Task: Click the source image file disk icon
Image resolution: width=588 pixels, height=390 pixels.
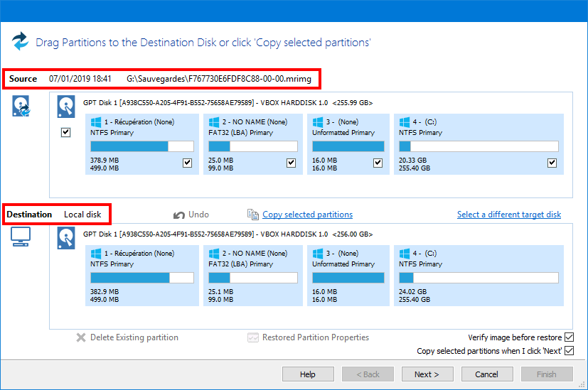Action: 21,106
